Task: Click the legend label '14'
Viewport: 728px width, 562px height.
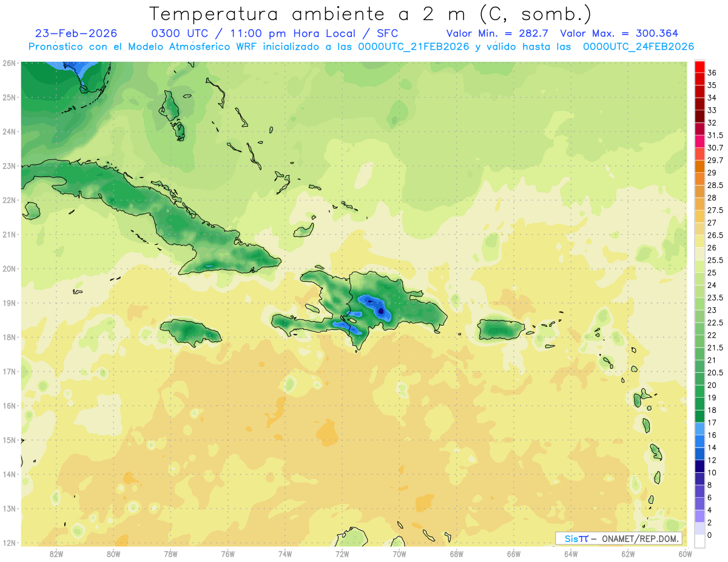Action: pyautogui.click(x=712, y=447)
